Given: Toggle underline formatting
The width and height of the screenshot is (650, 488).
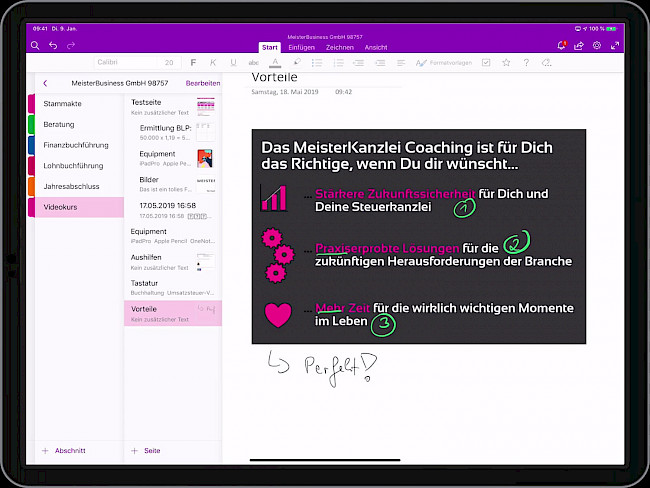Looking at the screenshot, I should 233,63.
